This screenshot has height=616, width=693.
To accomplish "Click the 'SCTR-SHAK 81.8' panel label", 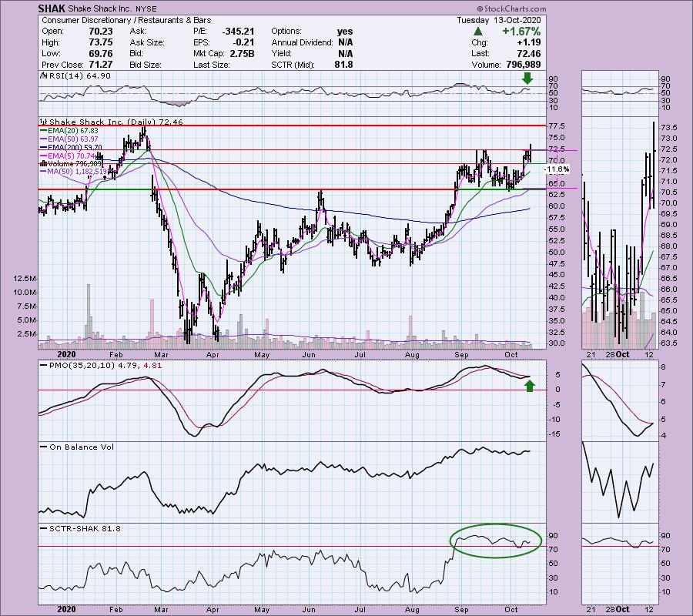I will (85, 528).
